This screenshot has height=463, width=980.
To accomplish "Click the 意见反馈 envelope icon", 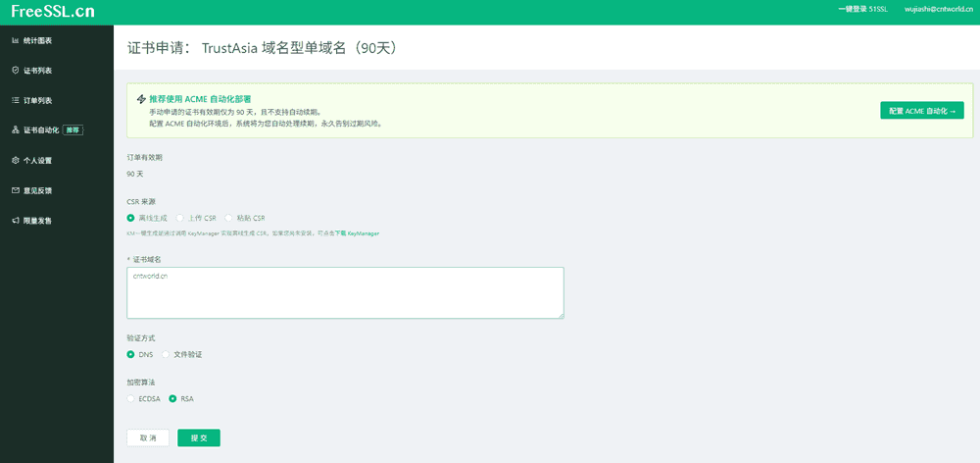I will 15,190.
